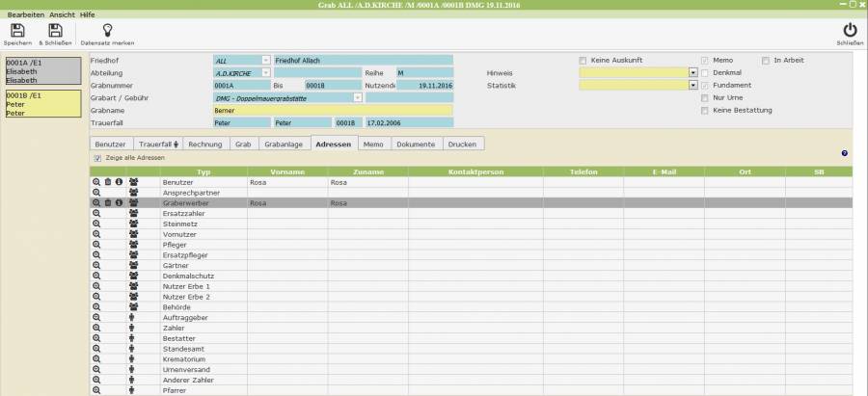Click the Datensatz merken lightbulb icon
The width and height of the screenshot is (868, 396).
(107, 31)
